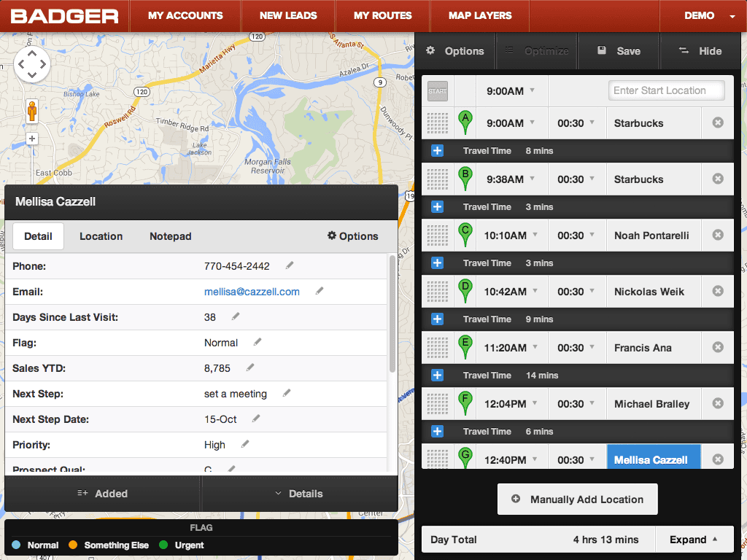Expand the Details section
Viewport: 747px width, 560px height.
[x=299, y=494]
